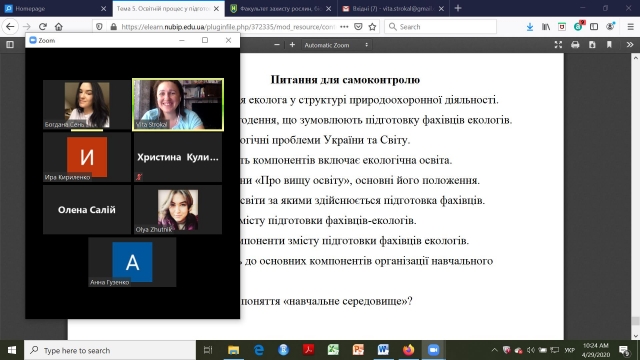The width and height of the screenshot is (640, 360).
Task: Open a new browser tab
Action: (458, 8)
